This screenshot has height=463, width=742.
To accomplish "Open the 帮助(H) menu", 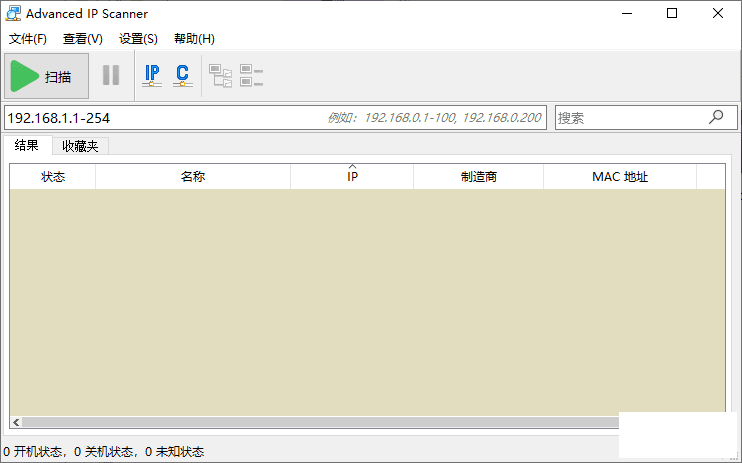I will tap(194, 39).
